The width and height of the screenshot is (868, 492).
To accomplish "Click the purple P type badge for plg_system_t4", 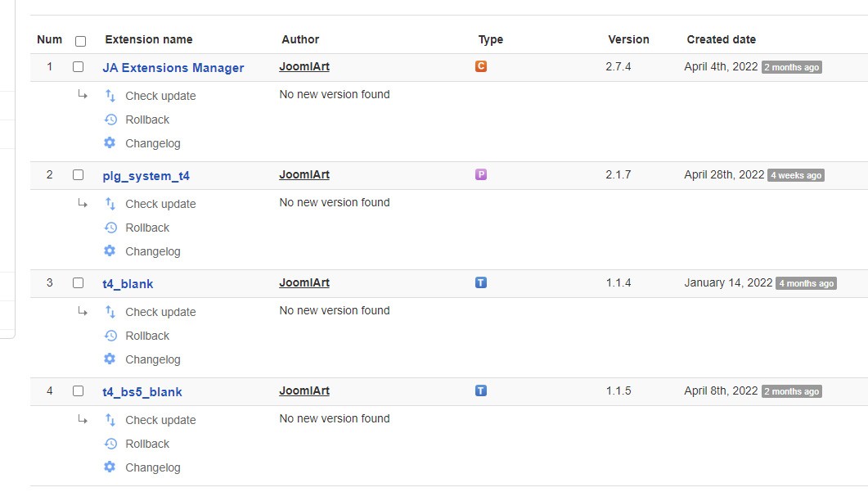I will 481,174.
